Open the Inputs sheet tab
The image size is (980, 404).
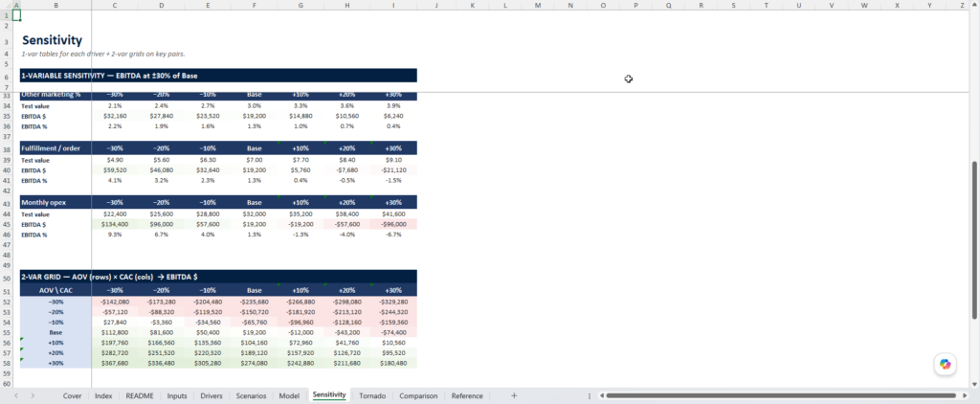click(x=177, y=396)
